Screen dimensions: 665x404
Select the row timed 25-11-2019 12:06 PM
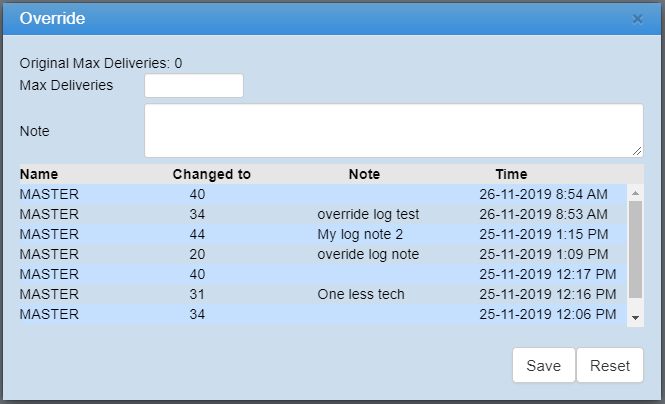click(x=320, y=314)
